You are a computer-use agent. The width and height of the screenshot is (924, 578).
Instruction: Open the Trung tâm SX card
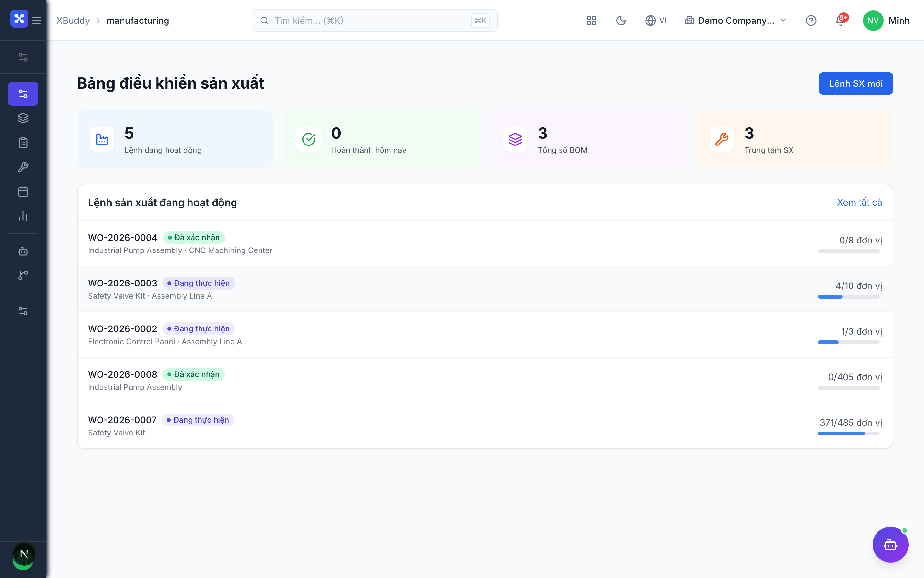coord(795,140)
